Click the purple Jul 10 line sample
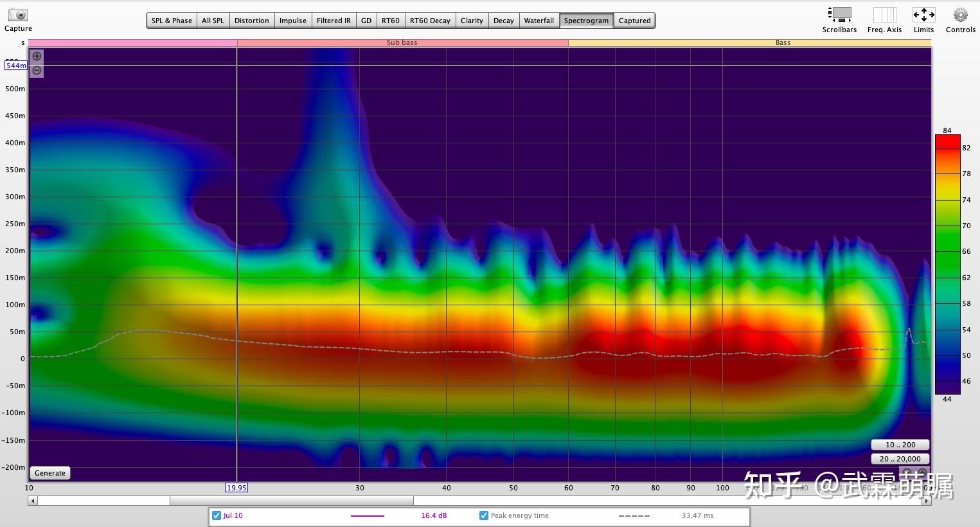This screenshot has width=980, height=527. [368, 515]
